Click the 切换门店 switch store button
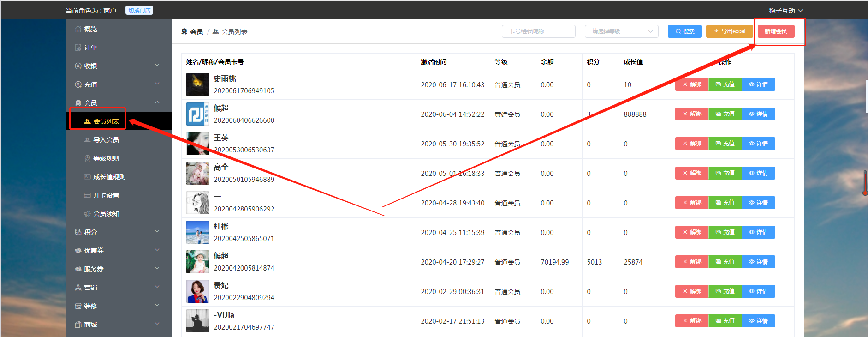This screenshot has width=868, height=337. (x=139, y=10)
